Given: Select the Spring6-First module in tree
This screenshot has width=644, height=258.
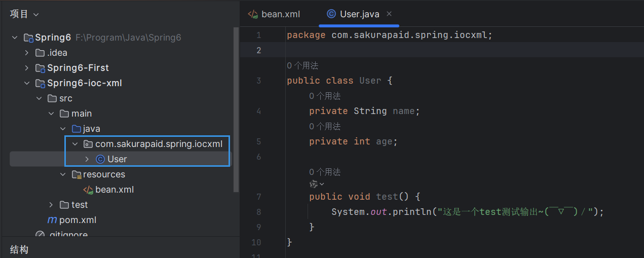Looking at the screenshot, I should tap(78, 68).
